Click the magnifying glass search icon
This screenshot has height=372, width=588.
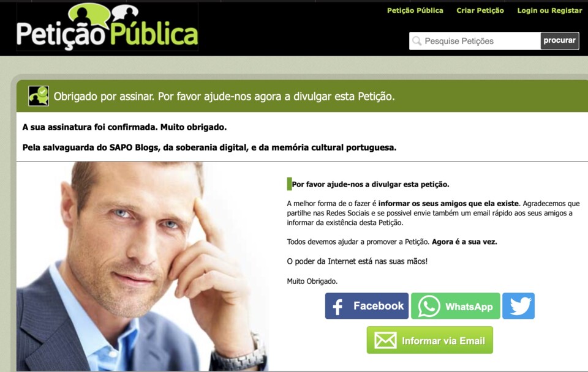point(417,41)
